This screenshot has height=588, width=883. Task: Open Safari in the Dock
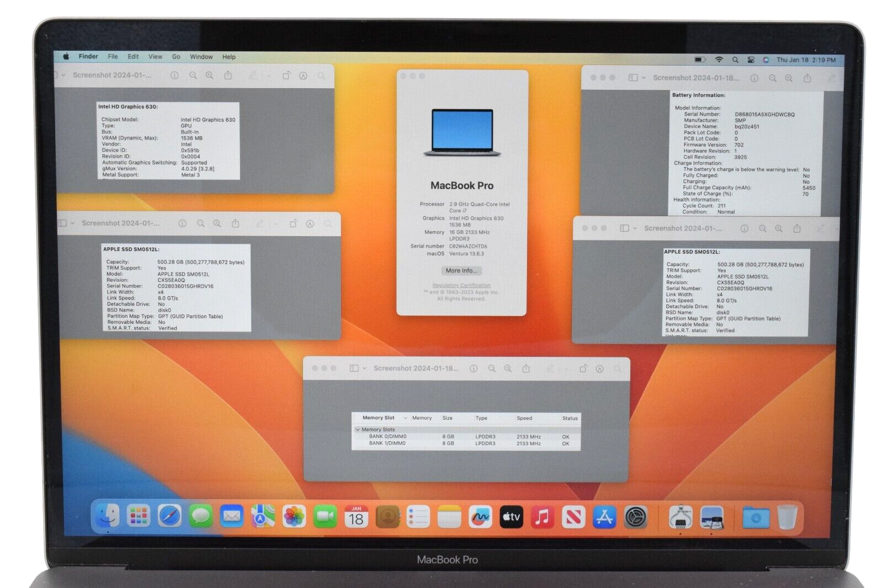tap(169, 516)
